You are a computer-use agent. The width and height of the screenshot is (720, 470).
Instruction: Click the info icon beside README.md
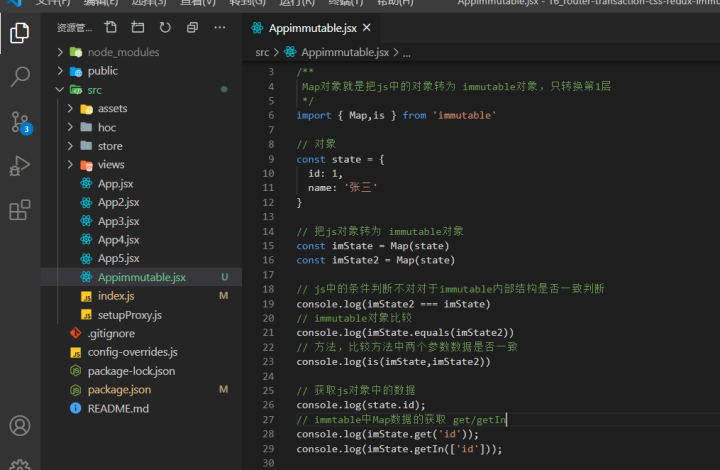[x=76, y=408]
